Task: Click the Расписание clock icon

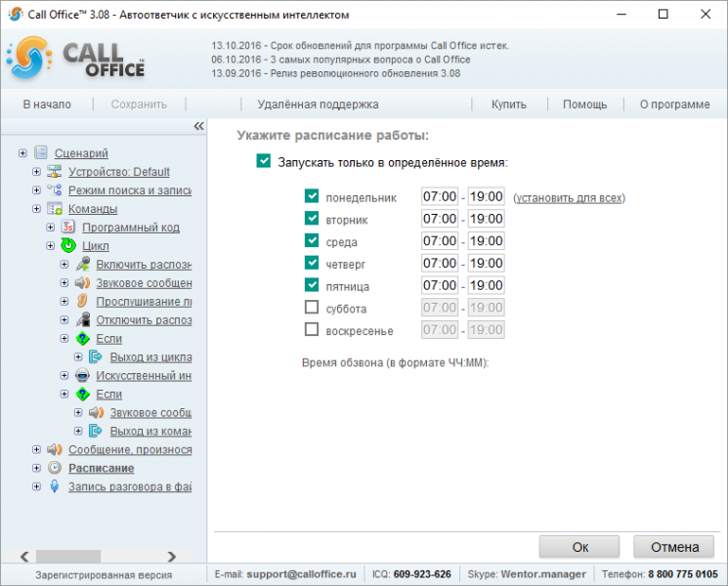Action: pyautogui.click(x=55, y=468)
